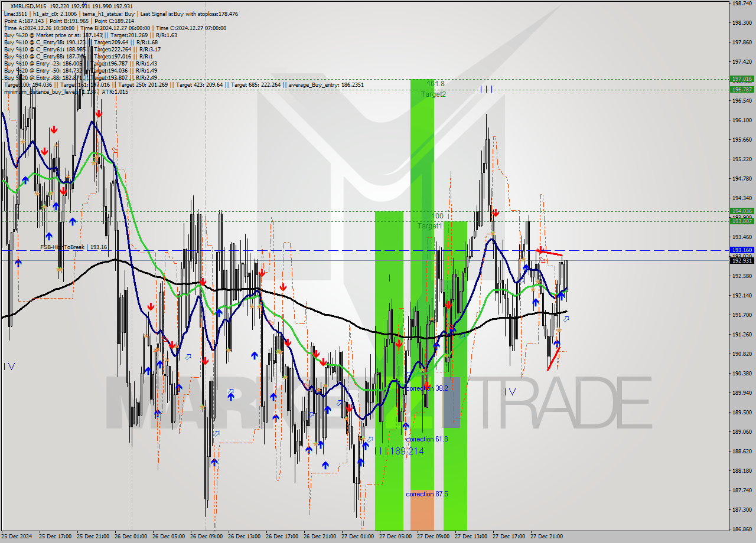
Task: Click the 187.300 price axis label
Action: coord(742,510)
